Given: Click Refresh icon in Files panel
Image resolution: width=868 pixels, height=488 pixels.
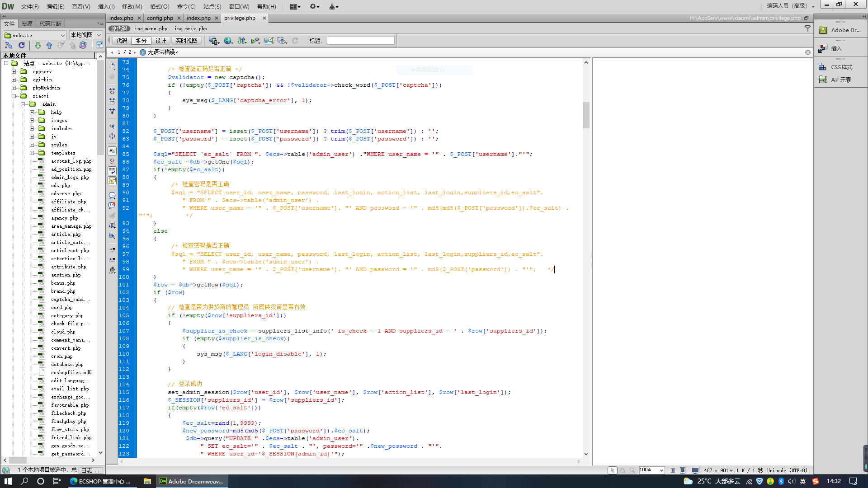Looking at the screenshot, I should [x=21, y=45].
